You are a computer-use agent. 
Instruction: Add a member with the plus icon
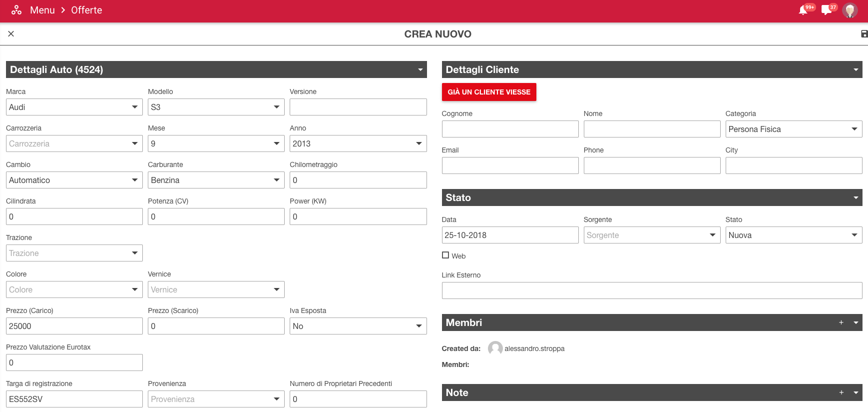(x=841, y=322)
